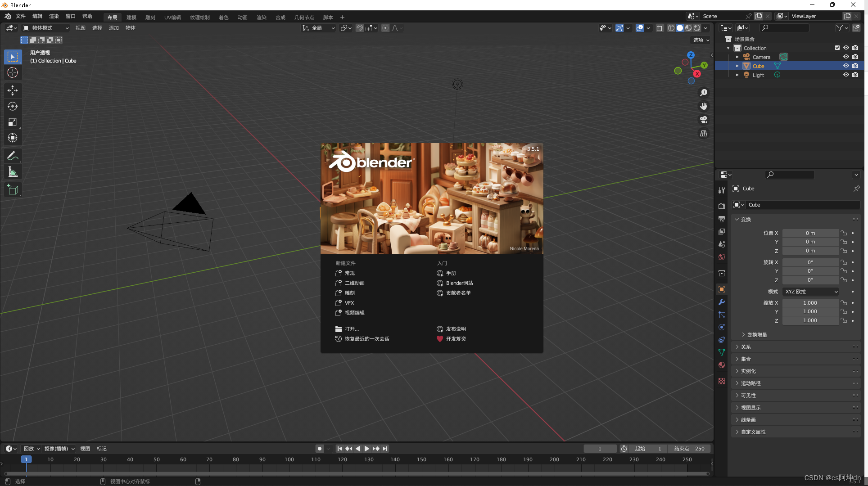Expand the Visibility panel
The width and height of the screenshot is (868, 486).
coord(796,396)
